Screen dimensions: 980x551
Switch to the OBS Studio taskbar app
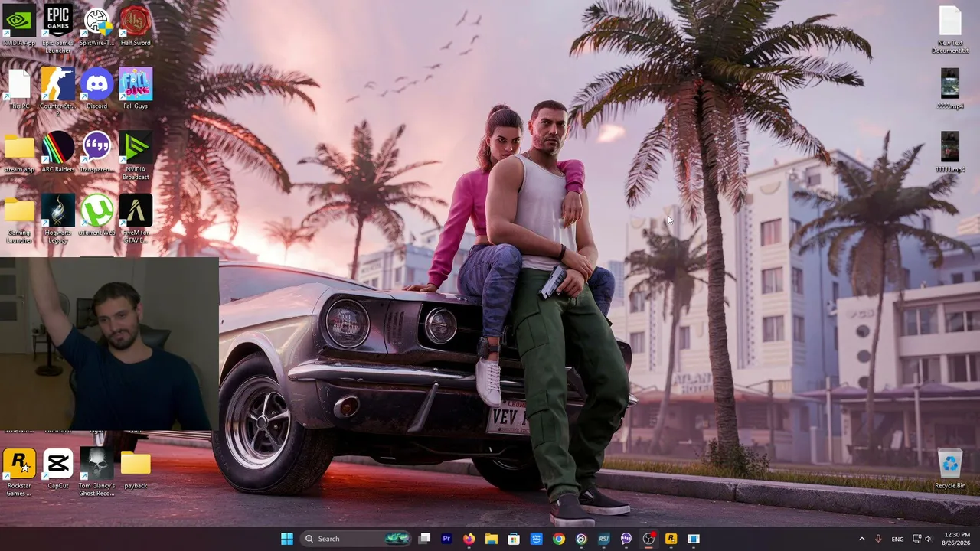click(x=648, y=539)
